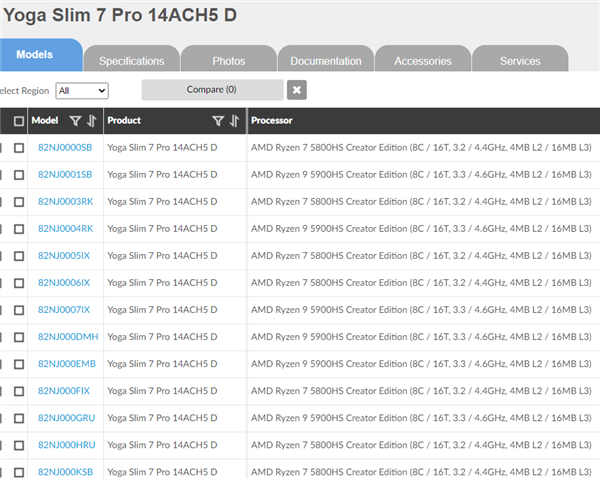Open the Photos tab
This screenshot has height=479, width=600.
[x=229, y=59]
